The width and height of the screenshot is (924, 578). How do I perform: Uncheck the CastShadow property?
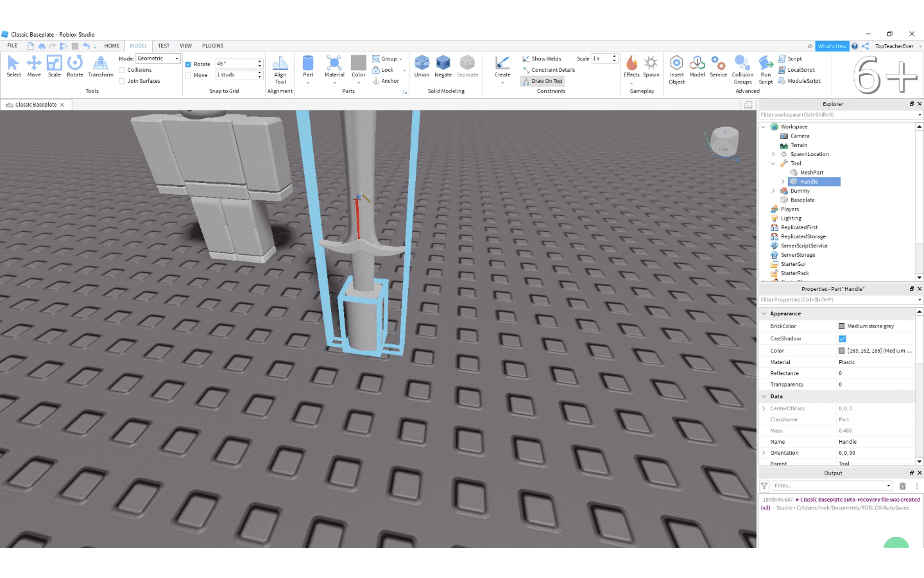[843, 338]
